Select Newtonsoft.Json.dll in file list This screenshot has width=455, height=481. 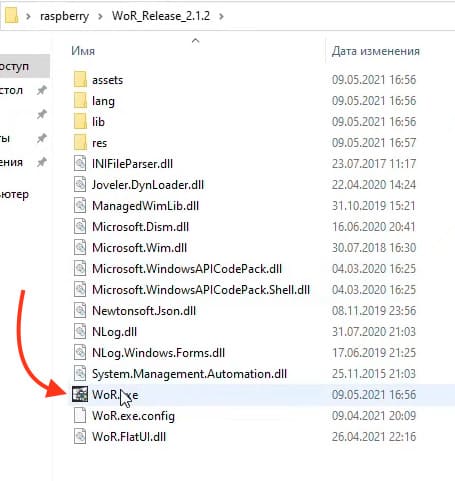(144, 311)
